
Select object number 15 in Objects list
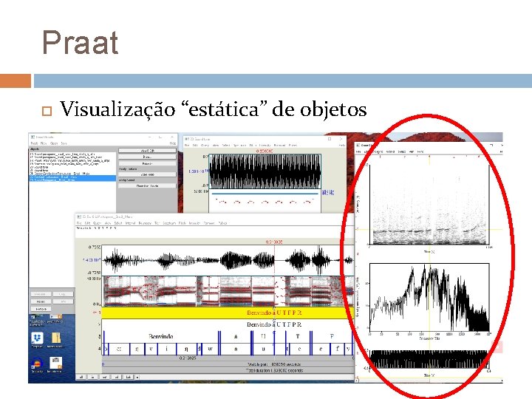pos(72,154)
